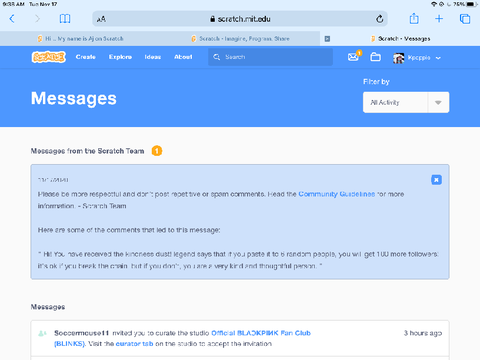480x360 pixels.
Task: Open the Explore menu item
Action: coord(120,57)
